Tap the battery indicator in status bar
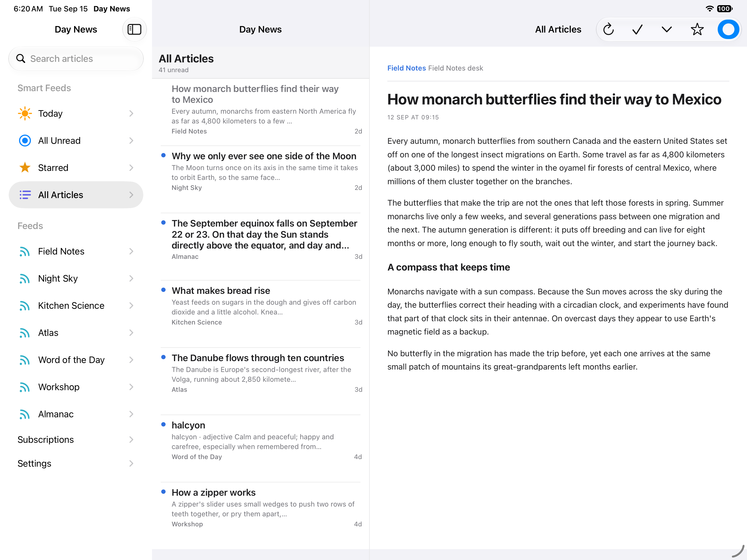Screen dimensions: 747x560 725,9
